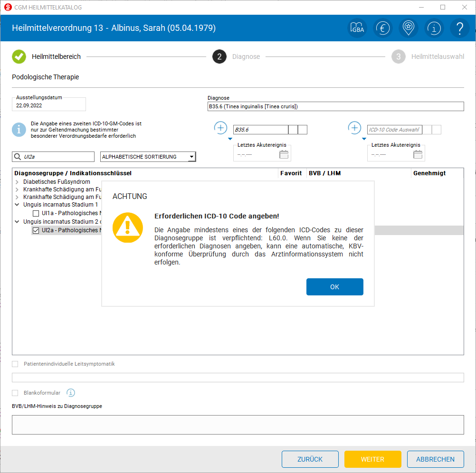The width and height of the screenshot is (476, 473).
Task: Toggle blue triangle under first ICD field
Action: pyautogui.click(x=230, y=139)
